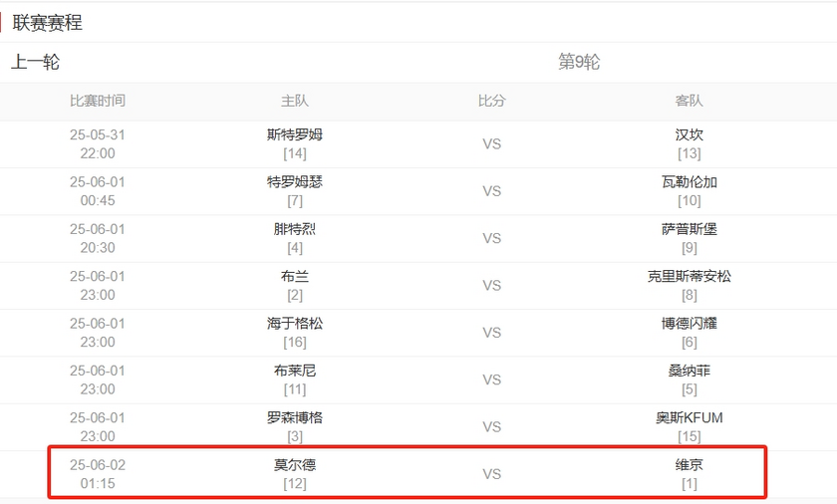Screen dimensions: 837x504
Task: Click VS in 布兰 against 克里斯蒂安松 row
Action: click(492, 286)
